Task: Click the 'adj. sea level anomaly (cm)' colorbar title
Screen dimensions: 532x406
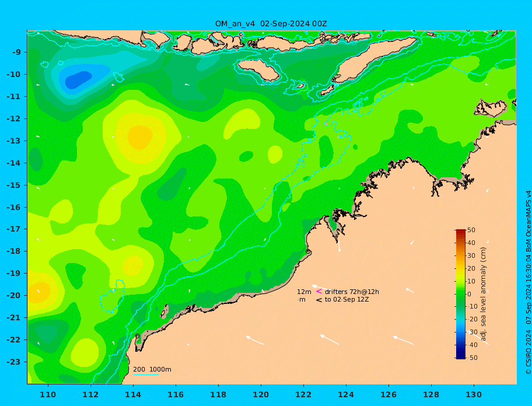Action: click(x=483, y=294)
